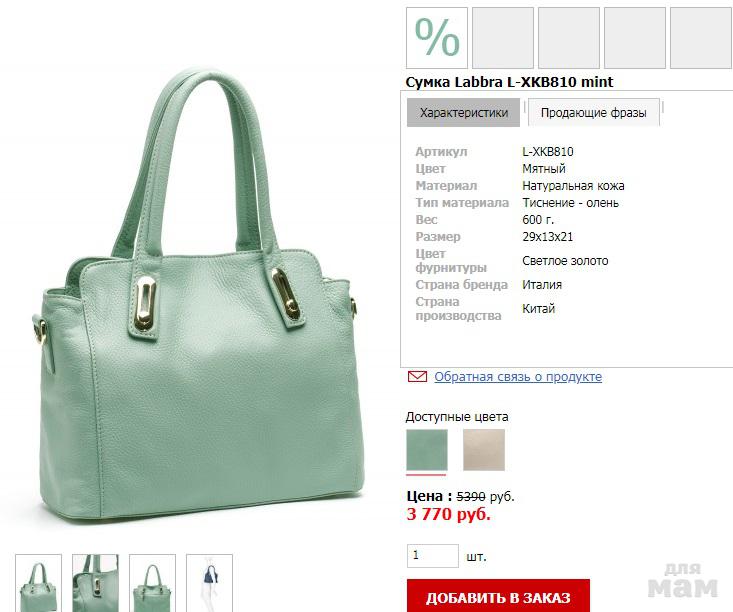The height and width of the screenshot is (612, 733).
Task: Click the 'для мам' watermark logo
Action: pyautogui.click(x=683, y=580)
